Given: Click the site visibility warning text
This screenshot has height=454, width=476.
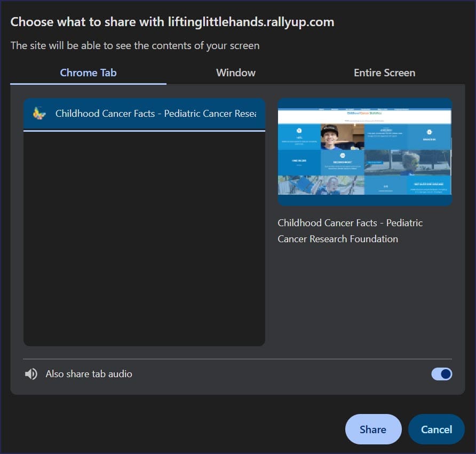Looking at the screenshot, I should click(135, 45).
